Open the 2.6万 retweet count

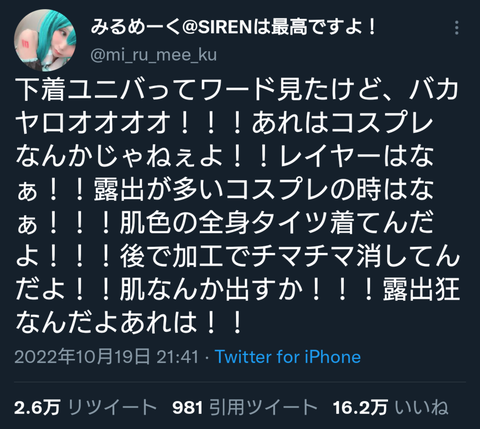coord(37,407)
